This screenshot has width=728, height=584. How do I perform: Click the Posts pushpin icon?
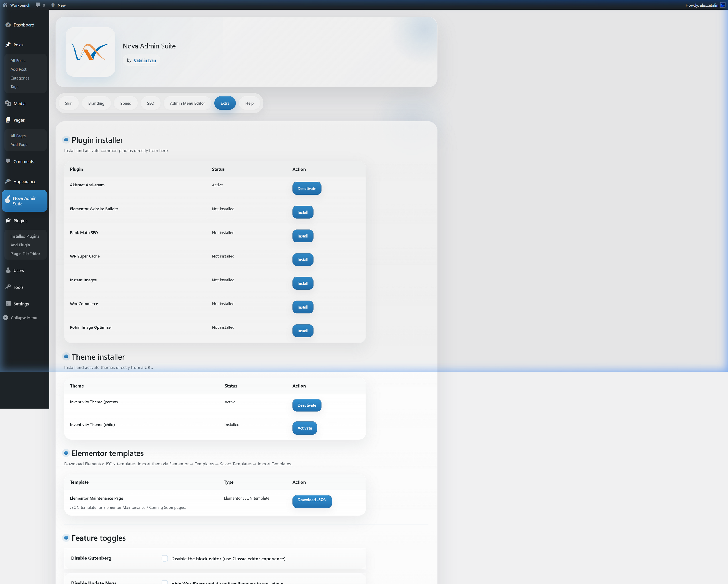coord(8,44)
